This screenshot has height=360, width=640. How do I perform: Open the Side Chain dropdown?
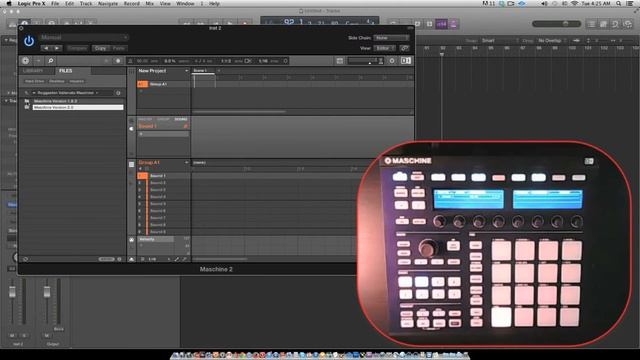point(391,38)
